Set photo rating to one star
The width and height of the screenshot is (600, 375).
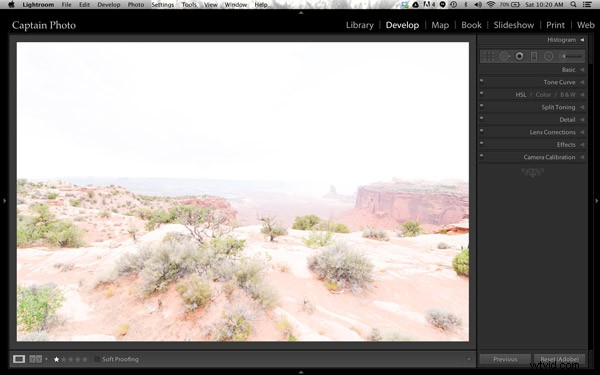[57, 359]
